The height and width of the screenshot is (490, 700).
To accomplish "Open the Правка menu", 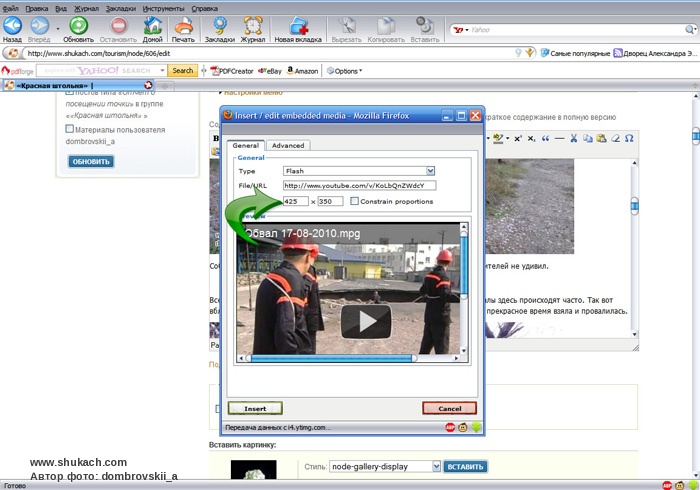I will pyautogui.click(x=37, y=8).
